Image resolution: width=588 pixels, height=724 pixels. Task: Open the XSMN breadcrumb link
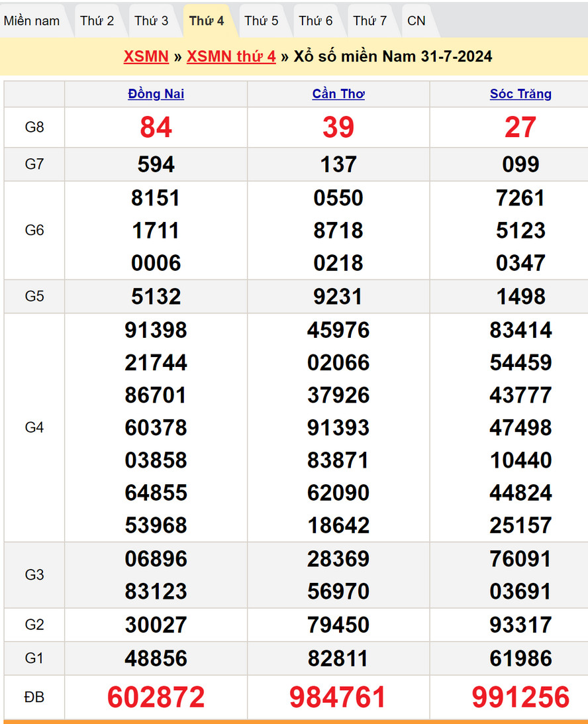tap(146, 56)
